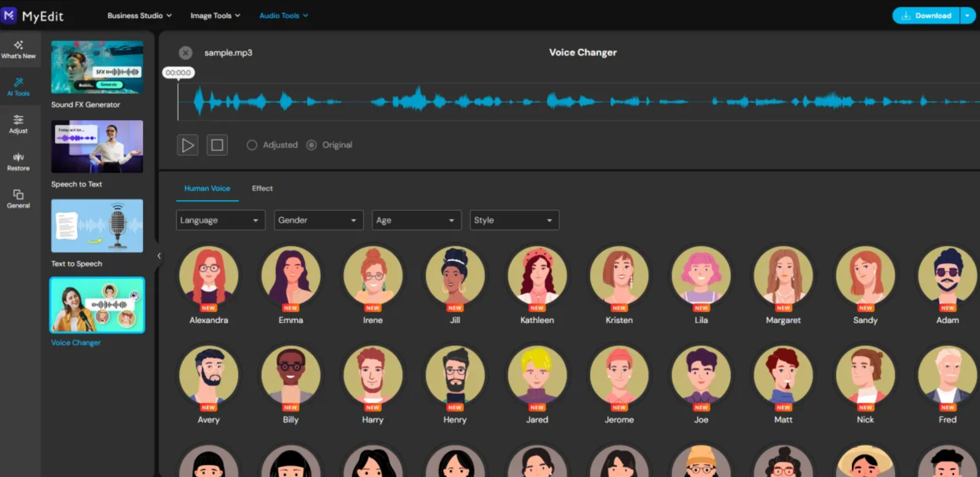980x477 pixels.
Task: Expand the Language filter dropdown
Action: pos(220,220)
